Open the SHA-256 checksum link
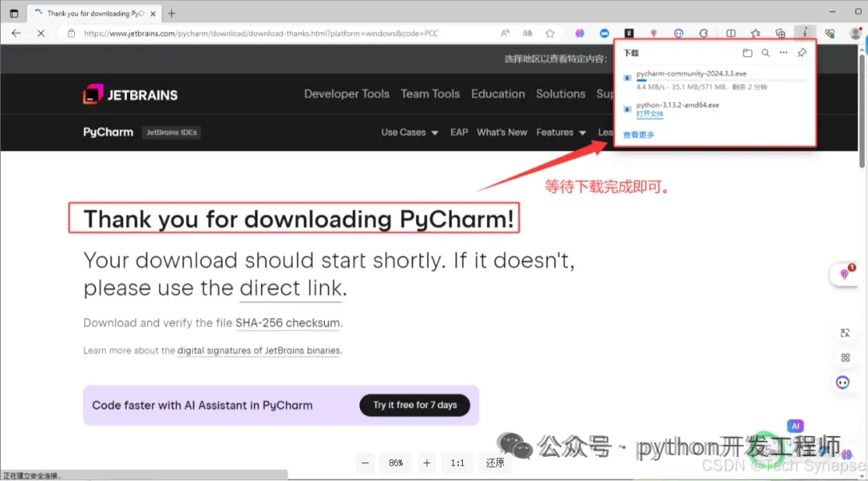This screenshot has height=481, width=868. (x=287, y=323)
